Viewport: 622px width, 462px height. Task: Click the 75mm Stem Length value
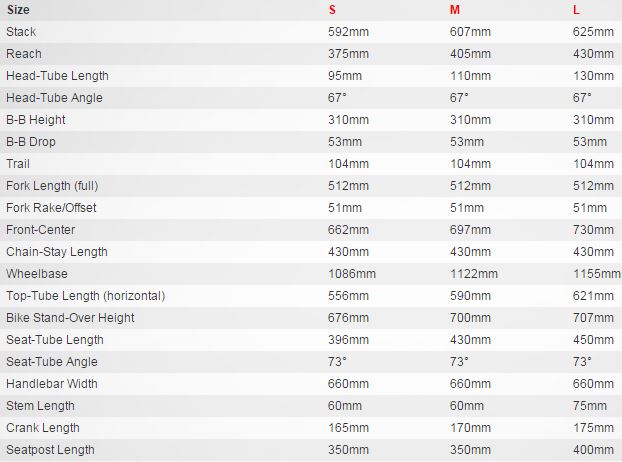tap(590, 406)
